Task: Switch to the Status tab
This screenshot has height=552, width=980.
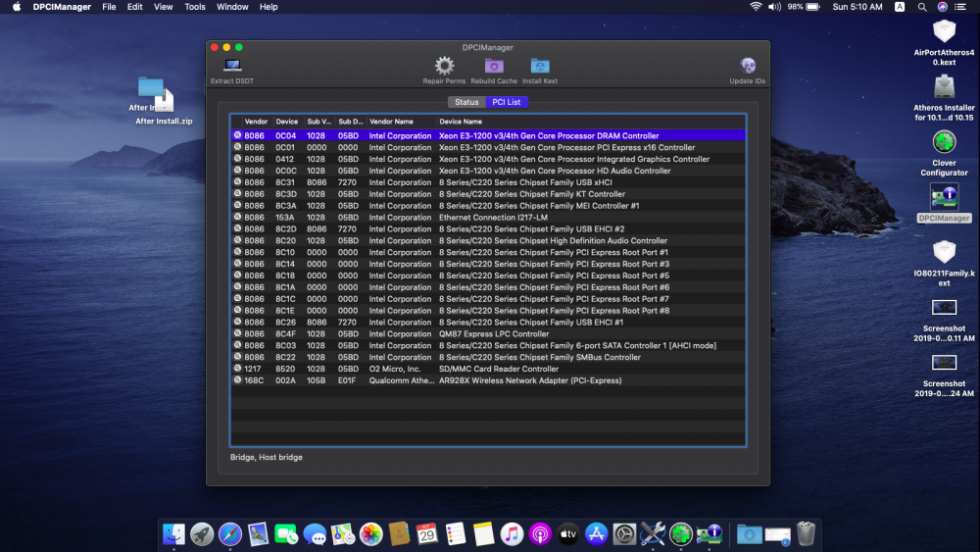Action: [466, 102]
